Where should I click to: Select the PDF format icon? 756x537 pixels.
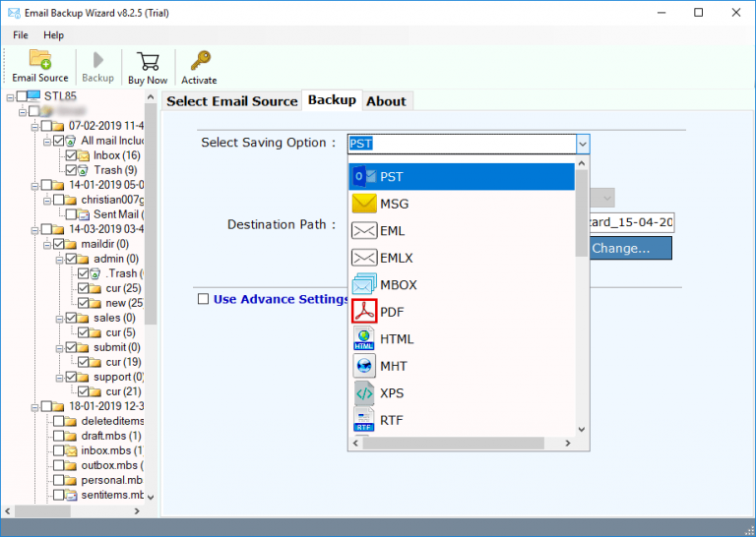pos(364,312)
